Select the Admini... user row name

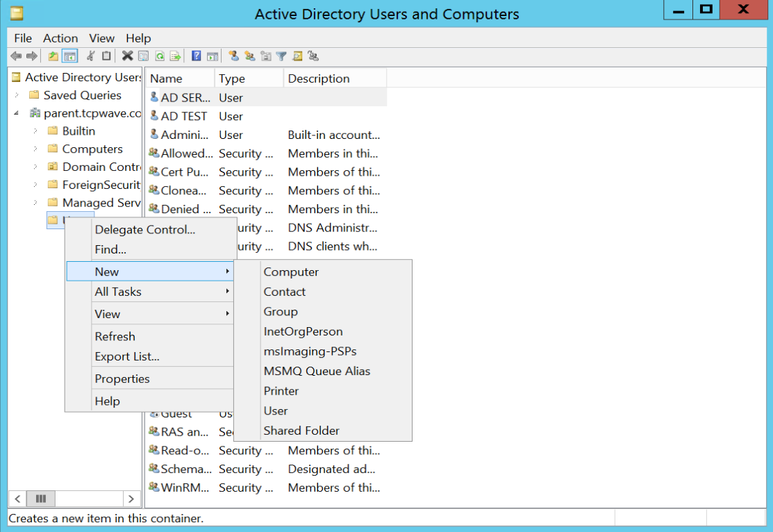click(x=184, y=135)
